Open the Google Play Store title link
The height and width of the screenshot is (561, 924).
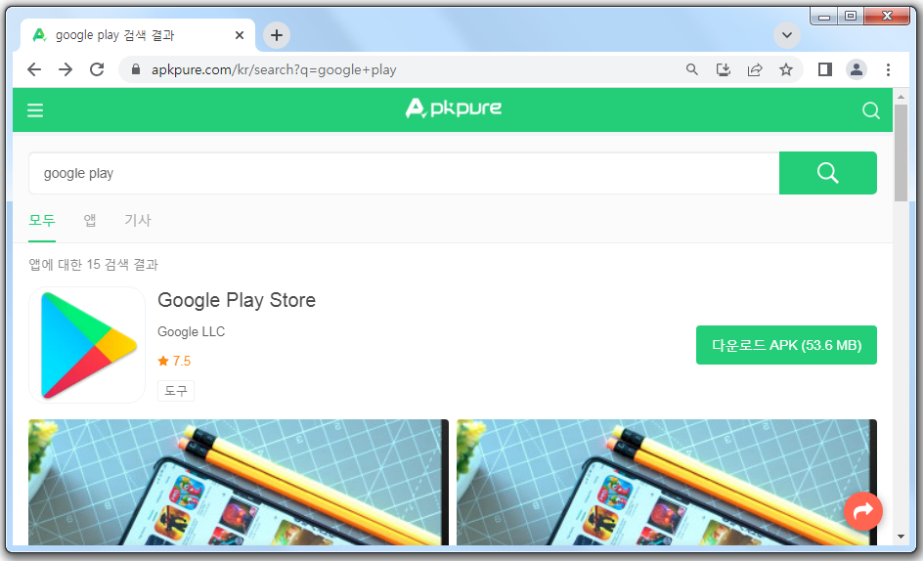(x=237, y=300)
